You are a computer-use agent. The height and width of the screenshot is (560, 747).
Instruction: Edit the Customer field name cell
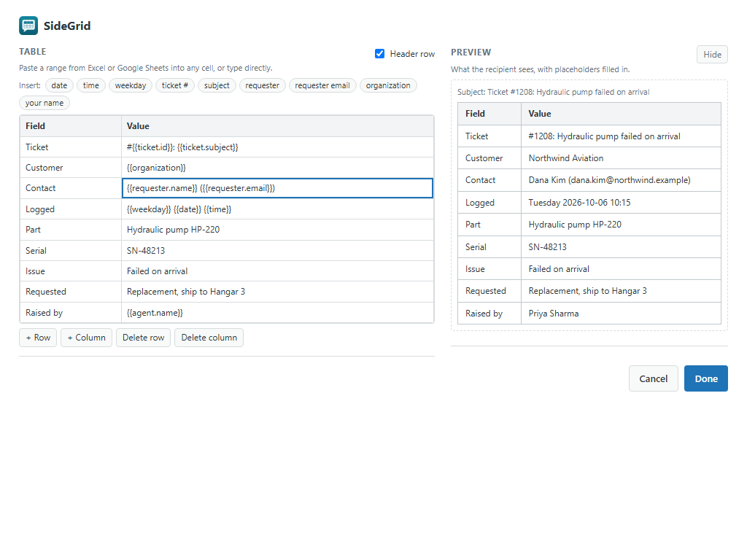point(71,168)
